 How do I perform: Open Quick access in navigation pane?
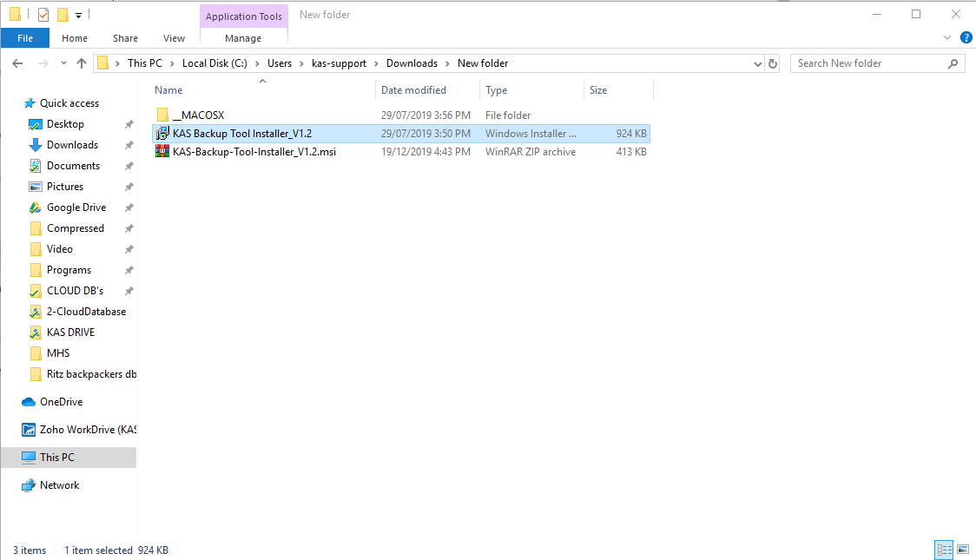[x=69, y=103]
